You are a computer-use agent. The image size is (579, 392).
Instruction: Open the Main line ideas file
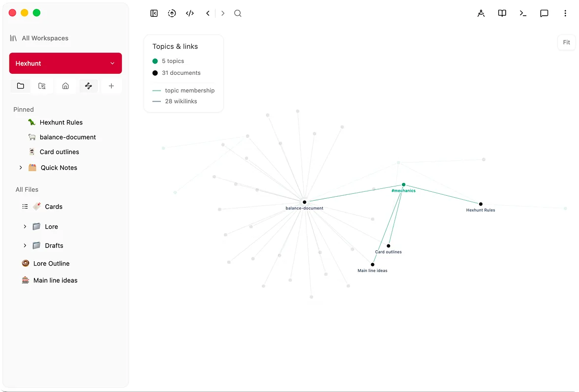tap(56, 280)
